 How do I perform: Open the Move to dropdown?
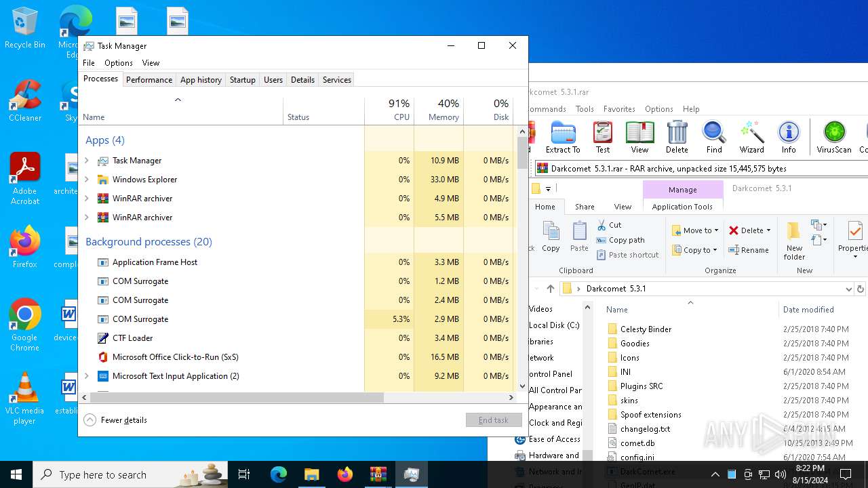pos(695,230)
